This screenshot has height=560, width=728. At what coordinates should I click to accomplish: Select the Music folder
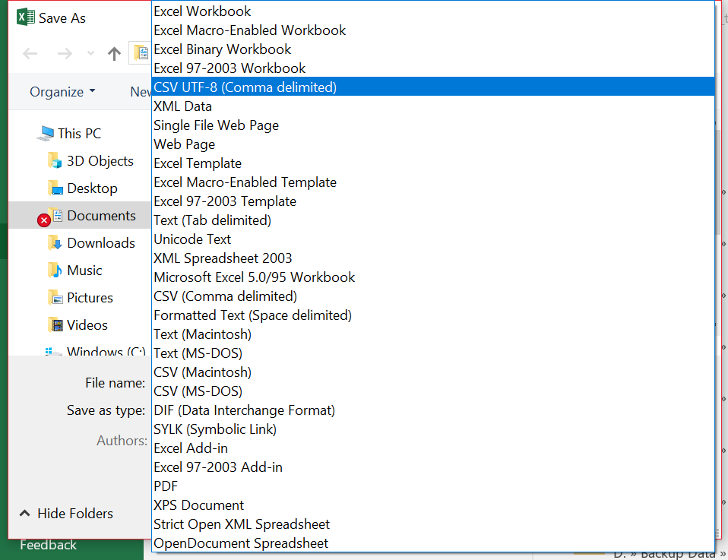tap(84, 271)
